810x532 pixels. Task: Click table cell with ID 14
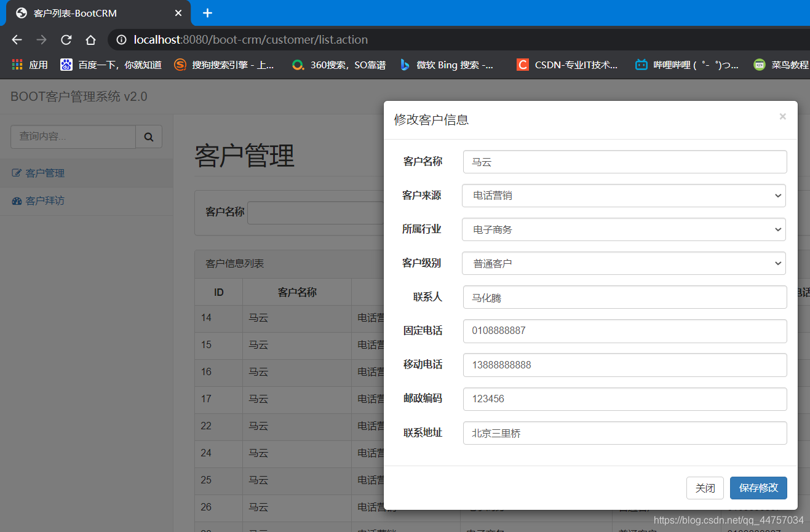tap(219, 319)
